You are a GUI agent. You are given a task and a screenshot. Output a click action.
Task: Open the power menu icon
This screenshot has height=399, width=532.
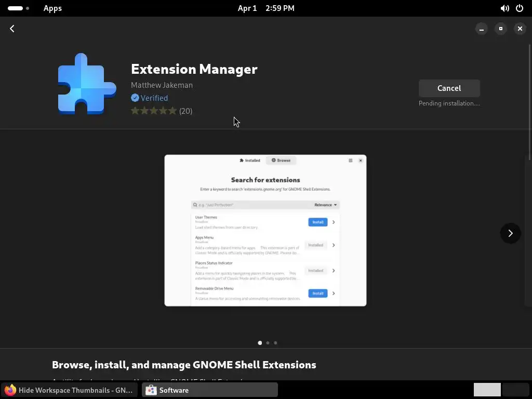point(520,8)
